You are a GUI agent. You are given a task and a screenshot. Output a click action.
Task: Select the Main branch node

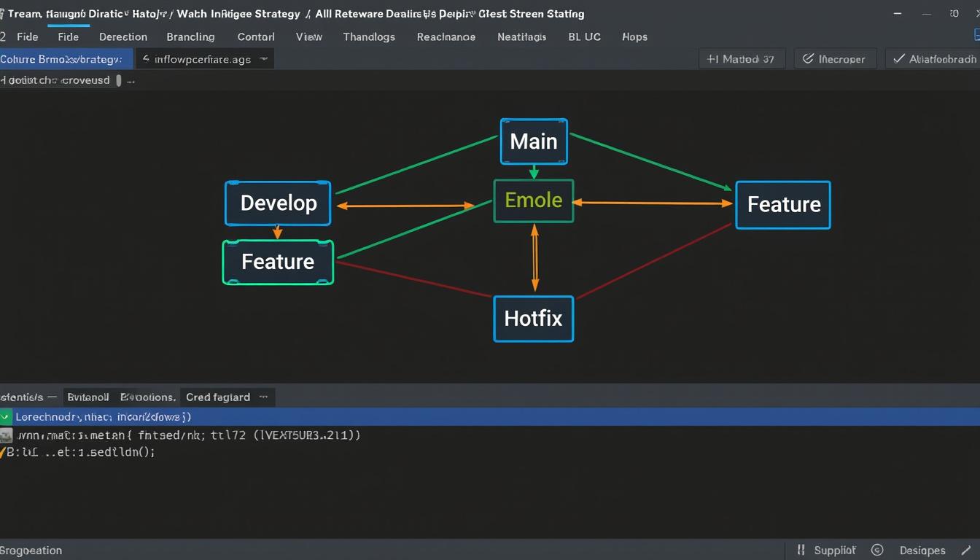534,141
